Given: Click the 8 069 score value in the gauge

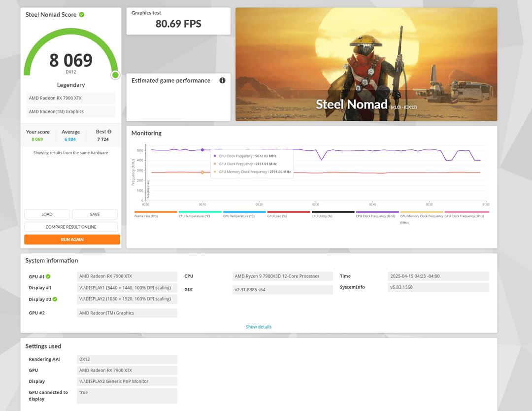Looking at the screenshot, I should coord(71,61).
